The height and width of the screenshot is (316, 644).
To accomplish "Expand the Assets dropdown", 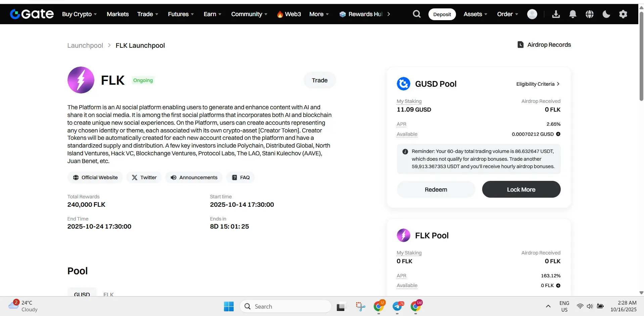I will tap(475, 14).
